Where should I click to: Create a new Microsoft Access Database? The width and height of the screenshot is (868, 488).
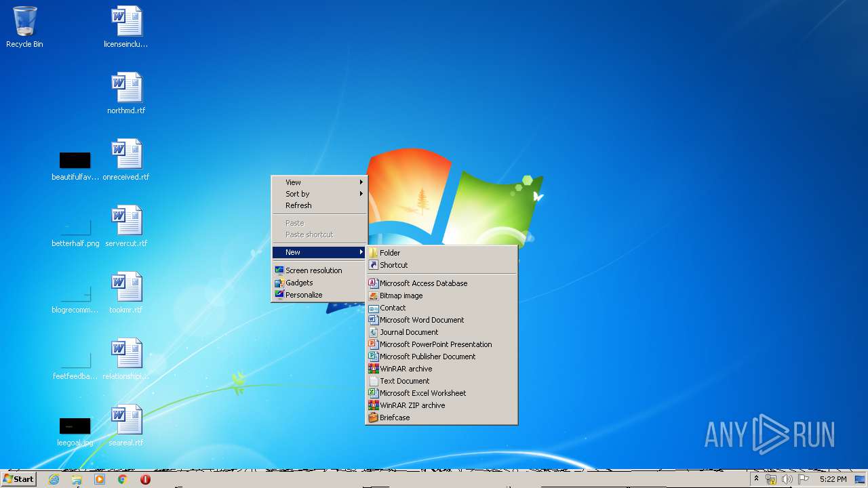coord(441,283)
